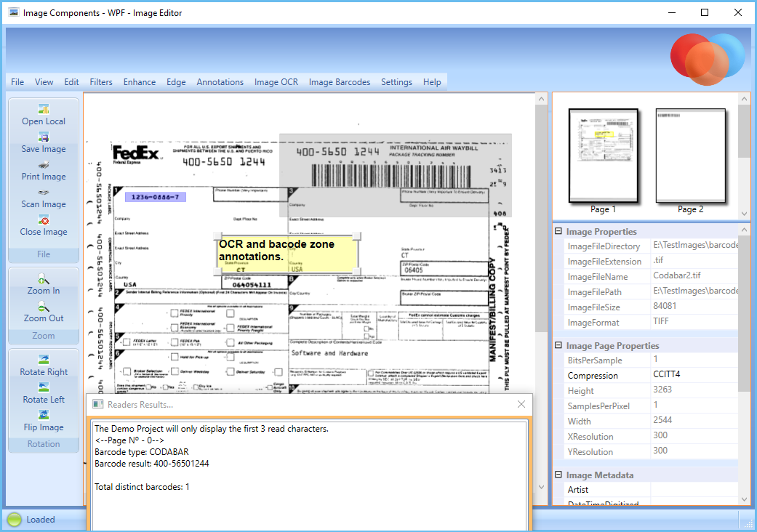The image size is (757, 532).
Task: Open the File menu
Action: (17, 82)
